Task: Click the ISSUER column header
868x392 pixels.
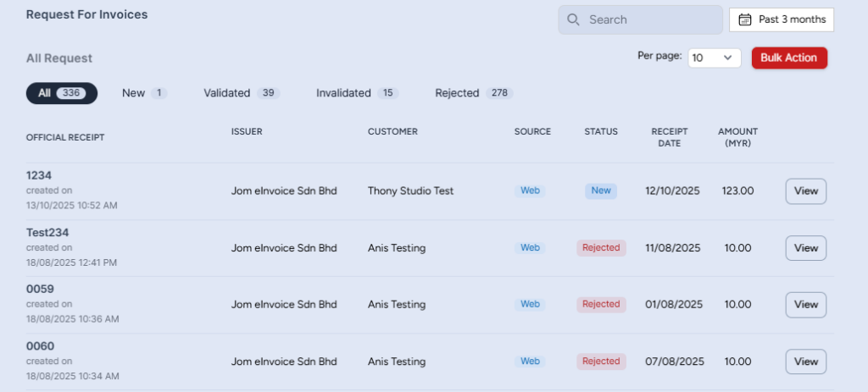Action: pos(247,131)
